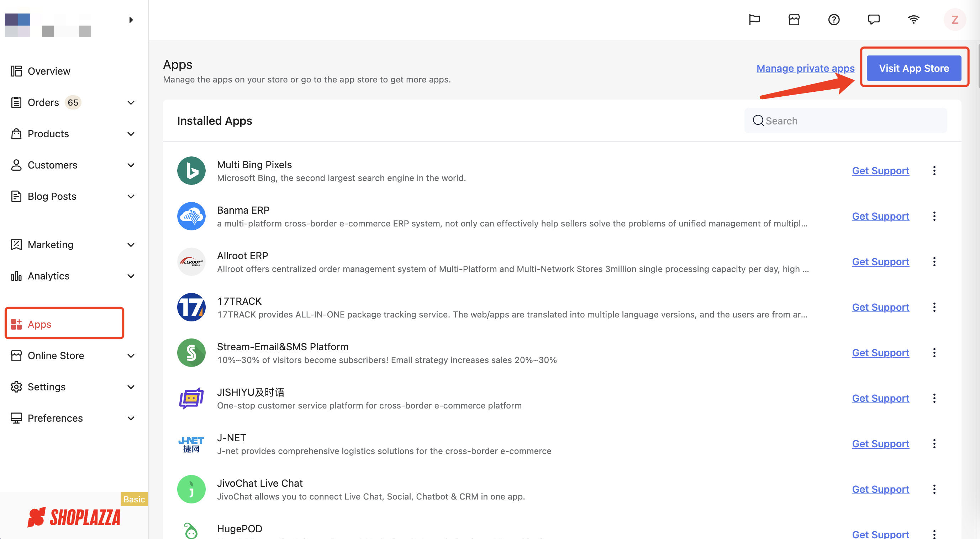Expand the Blog Posts menu chevron
Image resolution: width=980 pixels, height=539 pixels.
(131, 197)
